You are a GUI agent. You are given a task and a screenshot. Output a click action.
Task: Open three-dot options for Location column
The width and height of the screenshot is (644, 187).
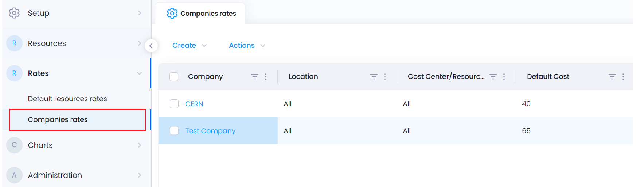pos(385,77)
